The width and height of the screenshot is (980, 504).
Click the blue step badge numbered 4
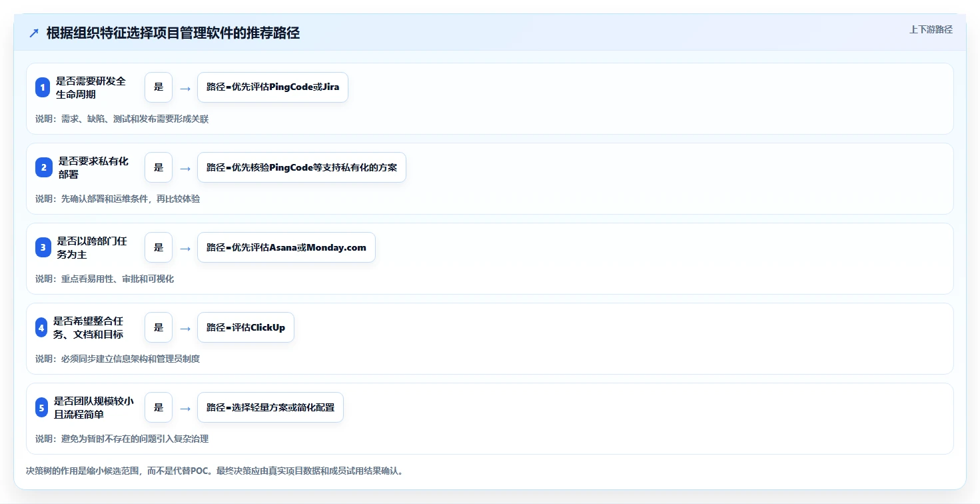(x=41, y=327)
